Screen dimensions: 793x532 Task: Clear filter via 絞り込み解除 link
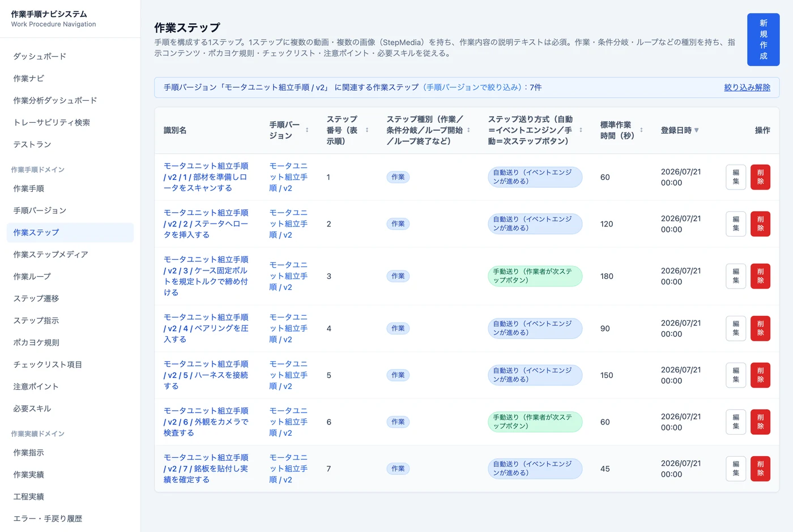click(x=747, y=87)
